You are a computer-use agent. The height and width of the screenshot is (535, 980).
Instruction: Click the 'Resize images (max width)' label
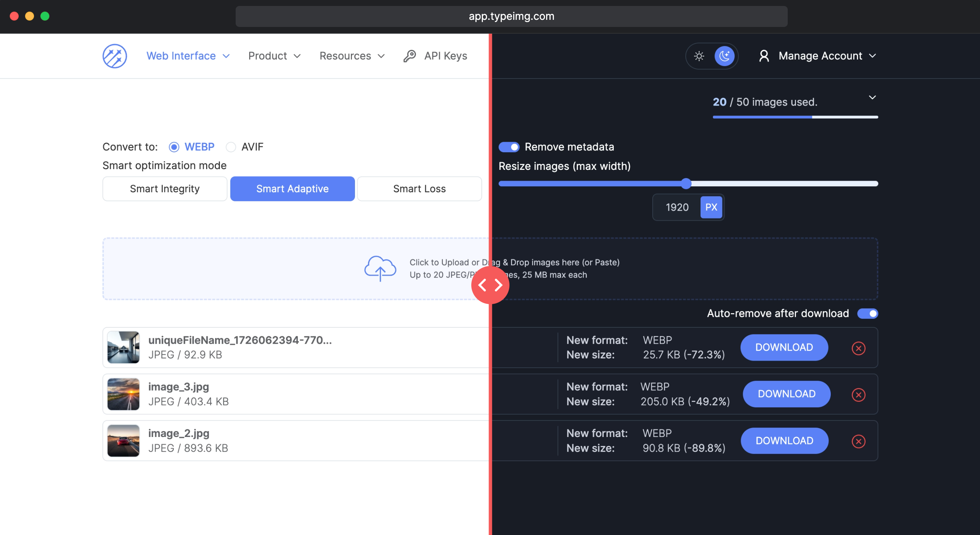click(x=564, y=166)
